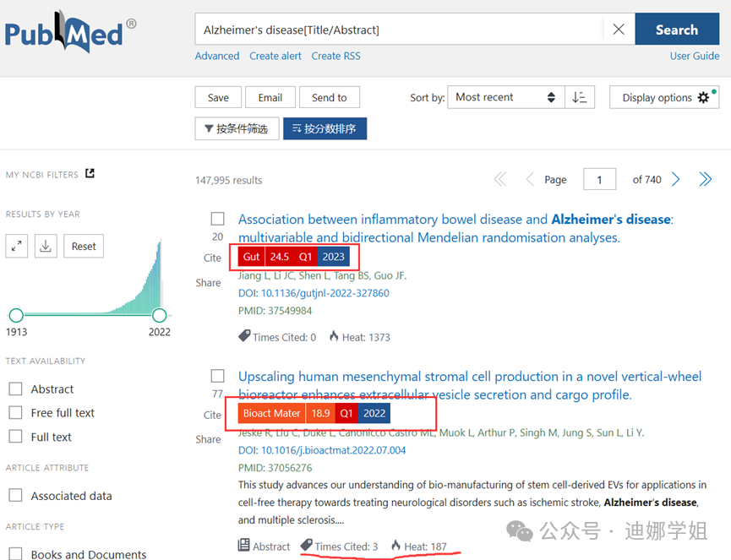Click the 2023 year badge

(x=333, y=257)
